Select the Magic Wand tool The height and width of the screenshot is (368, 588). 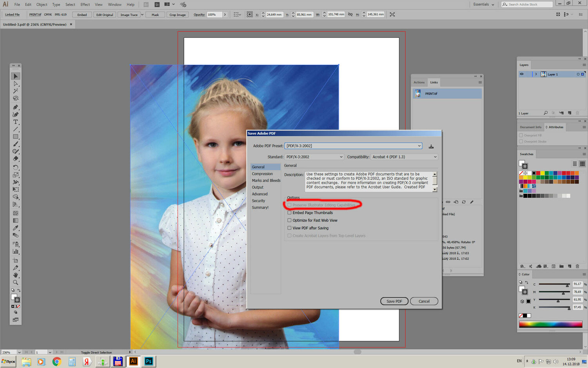click(16, 91)
